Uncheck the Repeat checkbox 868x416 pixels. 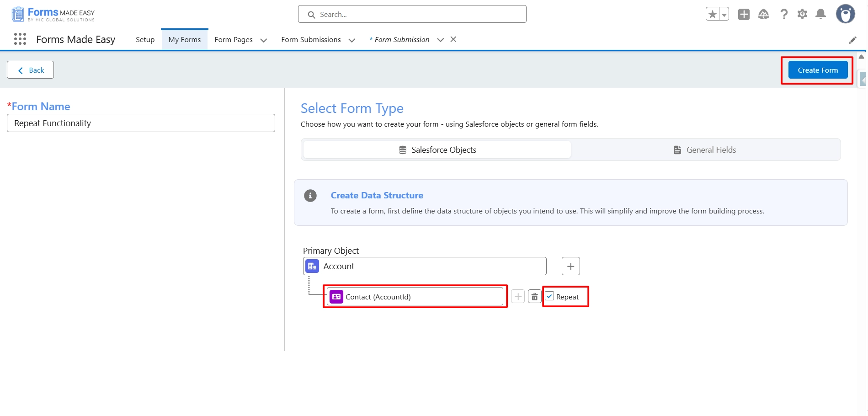point(550,297)
